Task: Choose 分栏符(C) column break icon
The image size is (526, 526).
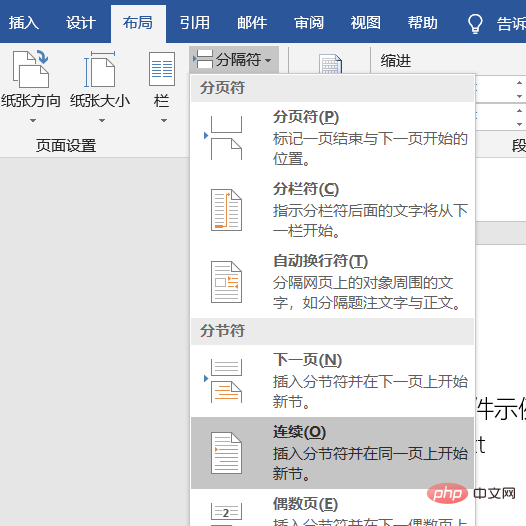Action: pos(226,210)
